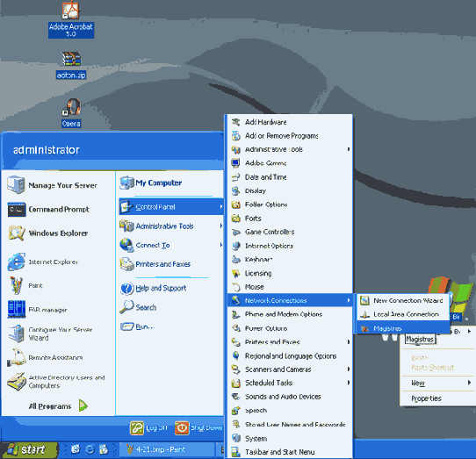Click the Add Hardware icon
Image resolution: width=476 pixels, height=459 pixels.
(x=236, y=122)
